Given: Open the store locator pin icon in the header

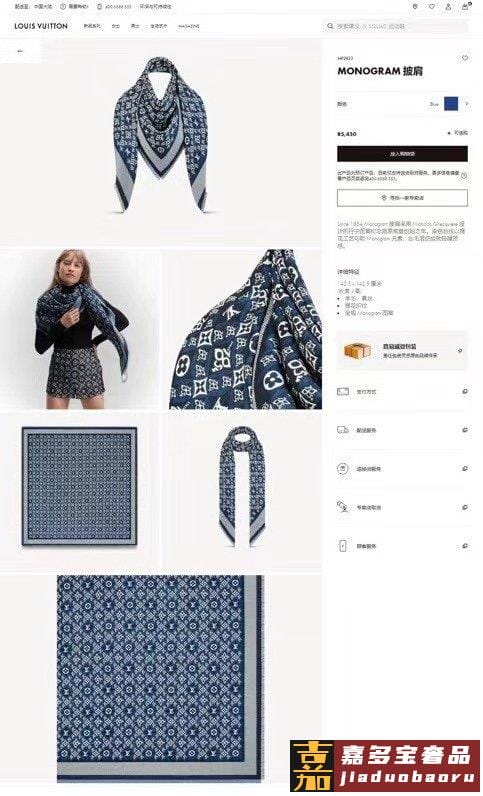Looking at the screenshot, I should (415, 7).
